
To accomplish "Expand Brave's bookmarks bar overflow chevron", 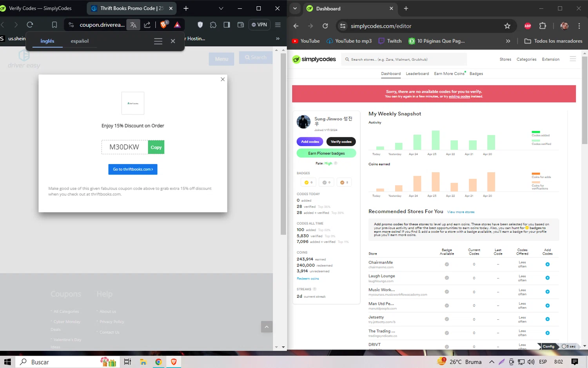I will click(278, 38).
